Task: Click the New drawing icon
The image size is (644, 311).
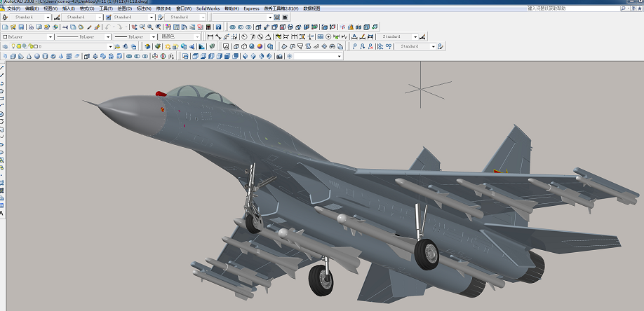Action: (x=5, y=27)
